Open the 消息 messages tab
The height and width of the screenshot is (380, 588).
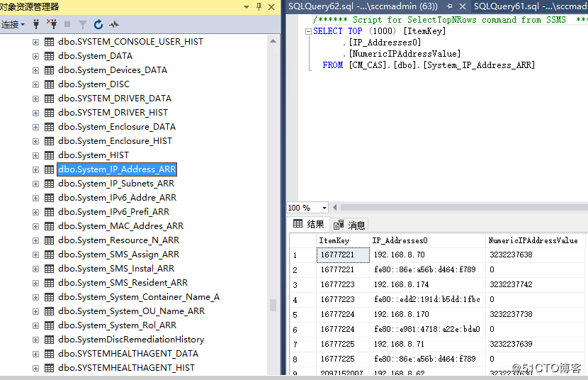(349, 225)
